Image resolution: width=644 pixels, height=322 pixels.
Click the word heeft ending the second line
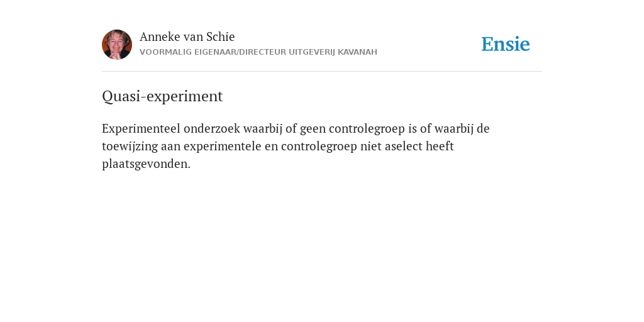[440, 146]
